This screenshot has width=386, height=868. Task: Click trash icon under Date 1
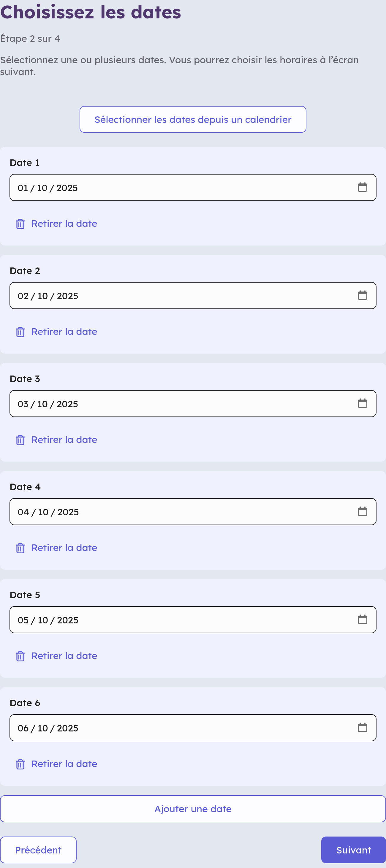(x=20, y=224)
